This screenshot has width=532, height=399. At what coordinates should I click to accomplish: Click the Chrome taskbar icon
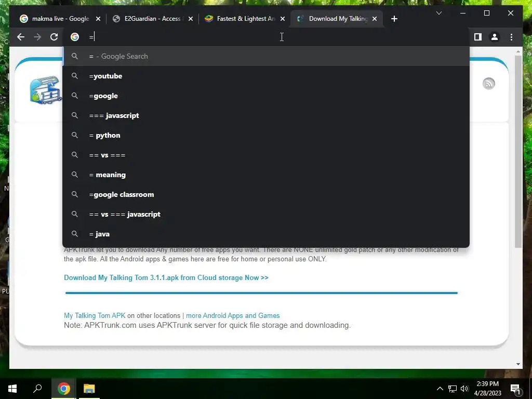click(63, 389)
